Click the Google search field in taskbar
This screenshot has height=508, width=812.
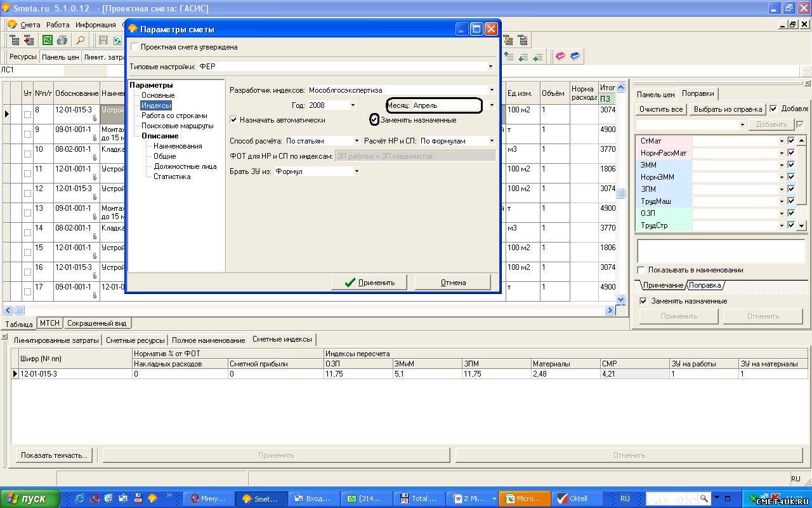pyautogui.click(x=672, y=498)
